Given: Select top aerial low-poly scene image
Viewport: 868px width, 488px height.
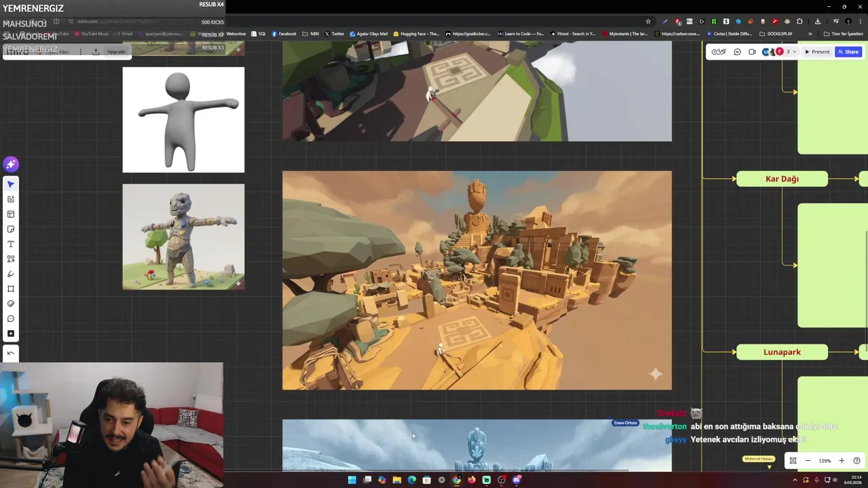Looking at the screenshot, I should pos(477,91).
